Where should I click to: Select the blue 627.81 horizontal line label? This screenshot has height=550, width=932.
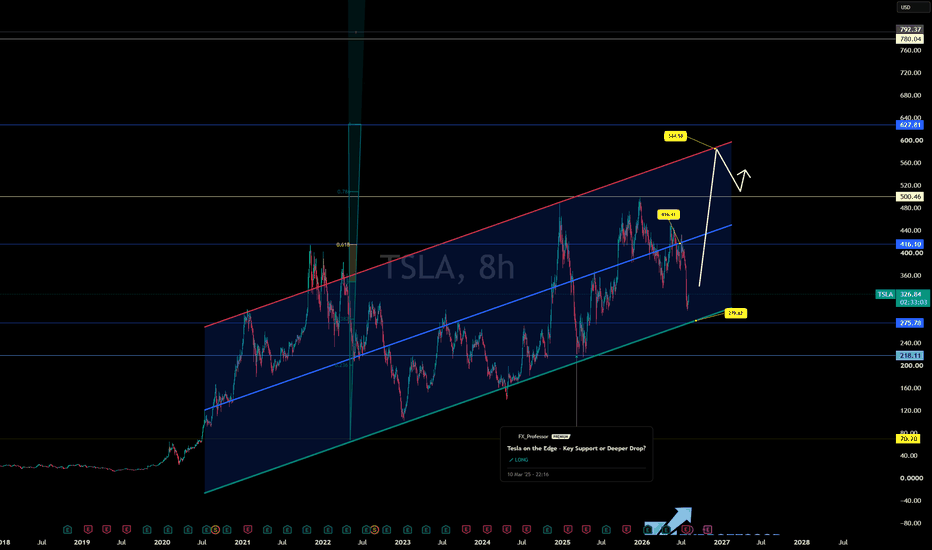(909, 125)
